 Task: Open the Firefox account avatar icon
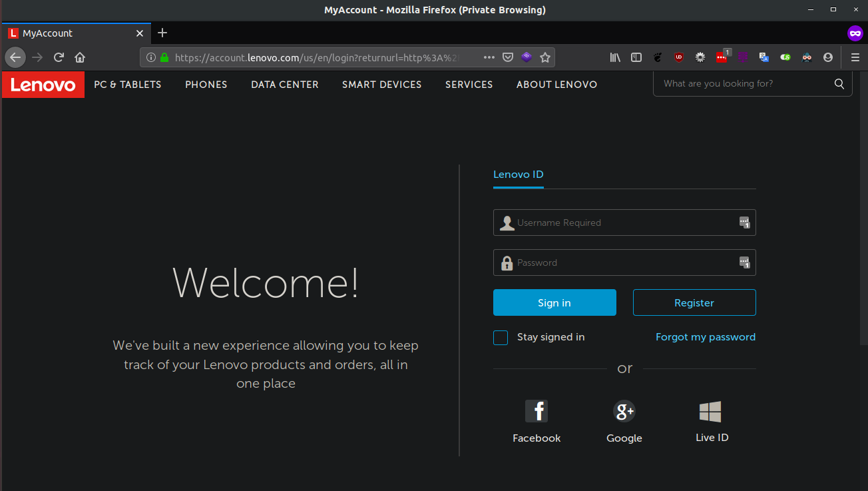pyautogui.click(x=828, y=57)
